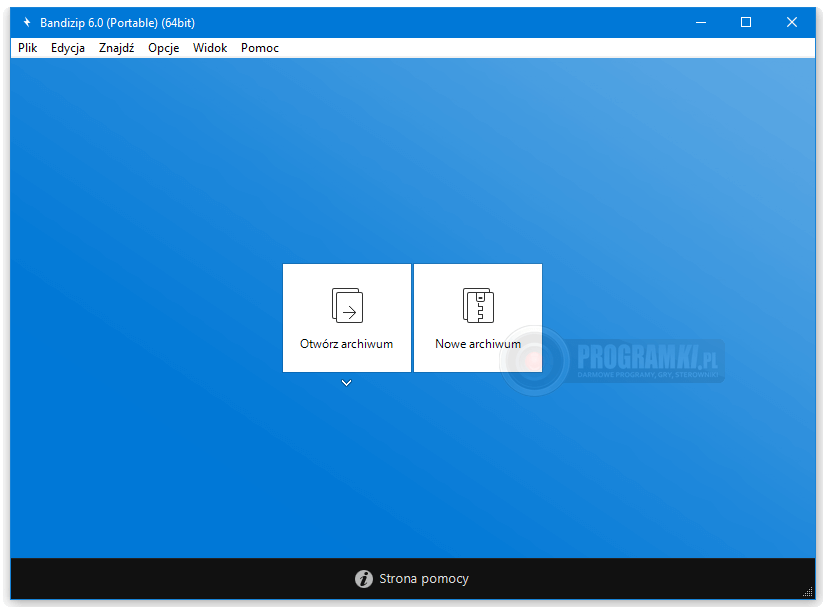Screen dimensions: 826x607
Task: Open the Pomoc menu
Action: click(260, 48)
